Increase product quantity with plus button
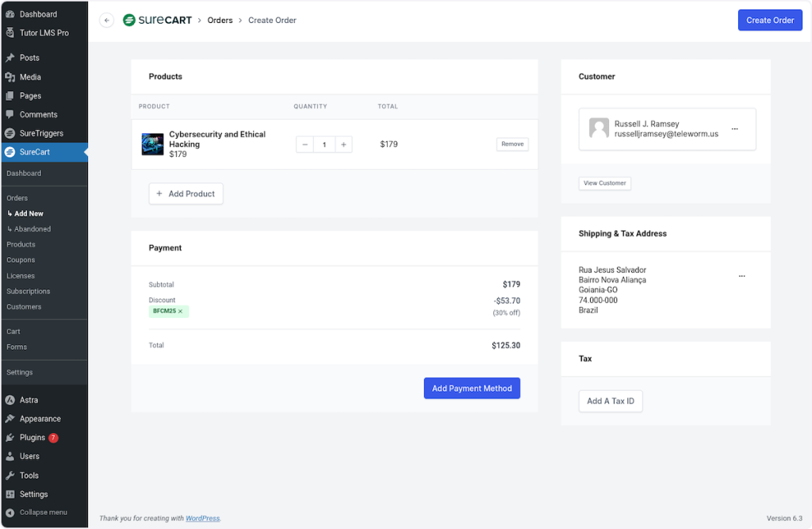The width and height of the screenshot is (812, 529). tap(343, 144)
